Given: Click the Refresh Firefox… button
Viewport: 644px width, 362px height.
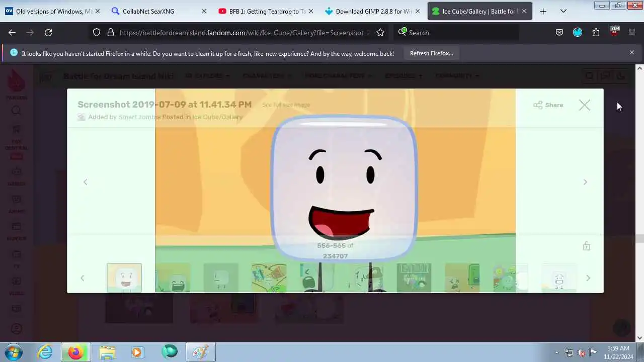Looking at the screenshot, I should click(431, 53).
